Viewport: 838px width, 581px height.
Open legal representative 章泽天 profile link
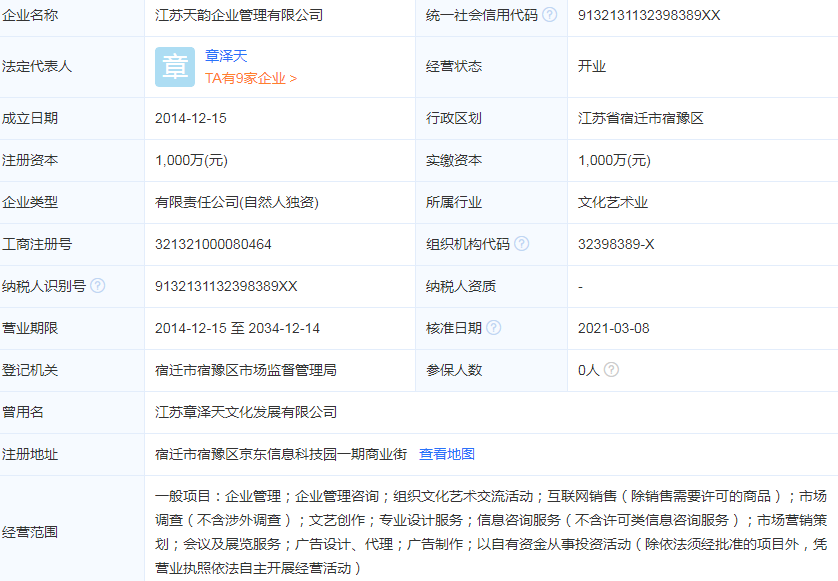tap(226, 56)
